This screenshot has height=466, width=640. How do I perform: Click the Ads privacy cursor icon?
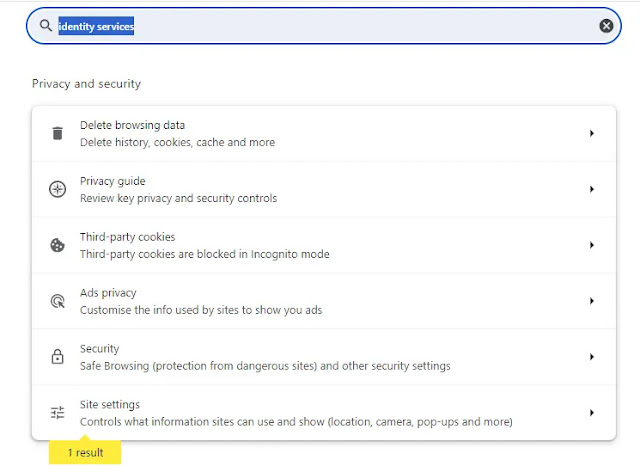58,301
